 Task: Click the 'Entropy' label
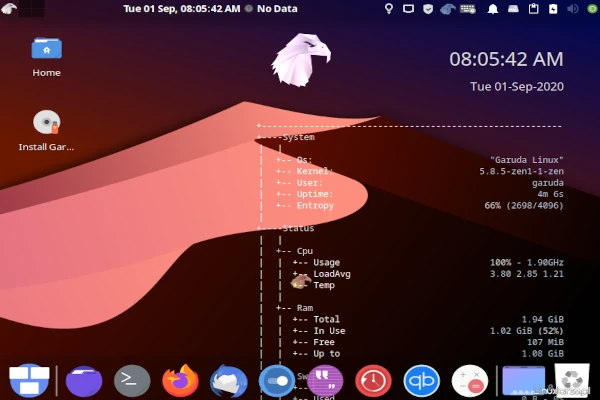[x=315, y=206]
